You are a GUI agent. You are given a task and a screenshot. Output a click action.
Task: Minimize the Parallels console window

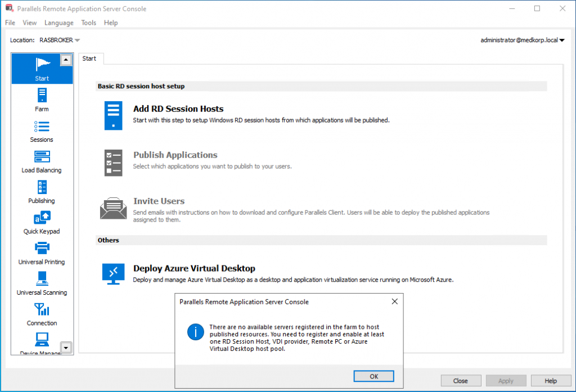(x=512, y=8)
